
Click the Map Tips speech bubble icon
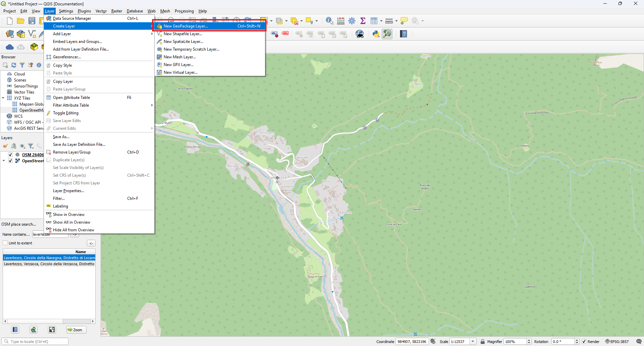404,21
